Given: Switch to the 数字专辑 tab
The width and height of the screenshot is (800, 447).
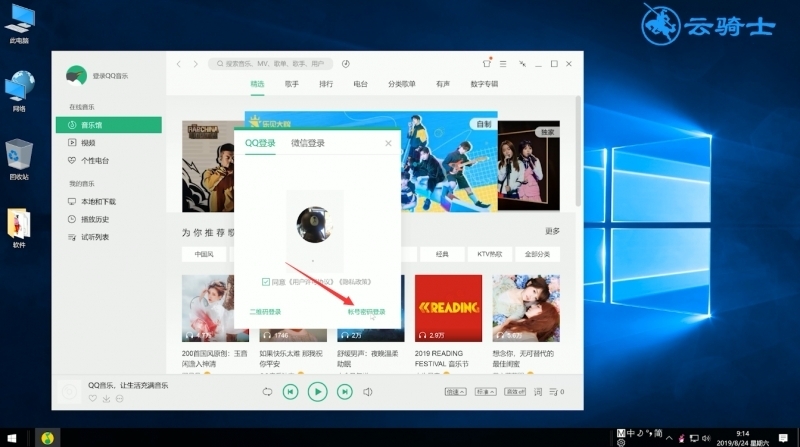Looking at the screenshot, I should 484,84.
